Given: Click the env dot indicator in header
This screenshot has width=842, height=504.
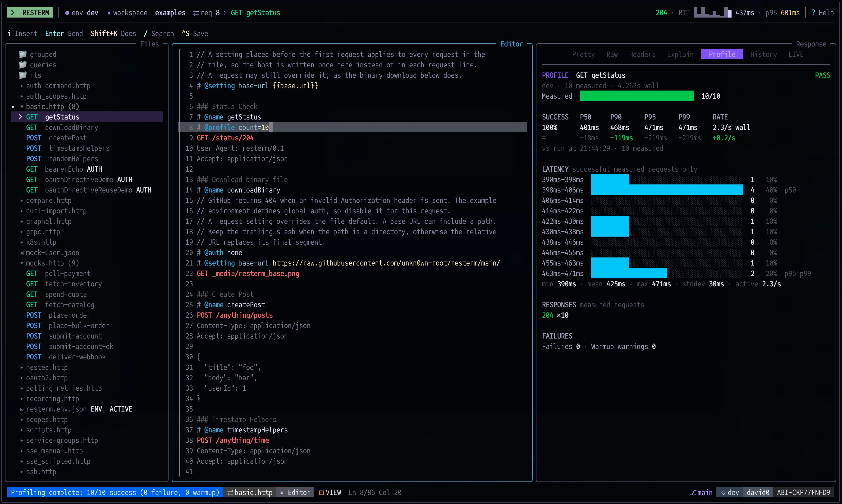Looking at the screenshot, I should pos(67,13).
